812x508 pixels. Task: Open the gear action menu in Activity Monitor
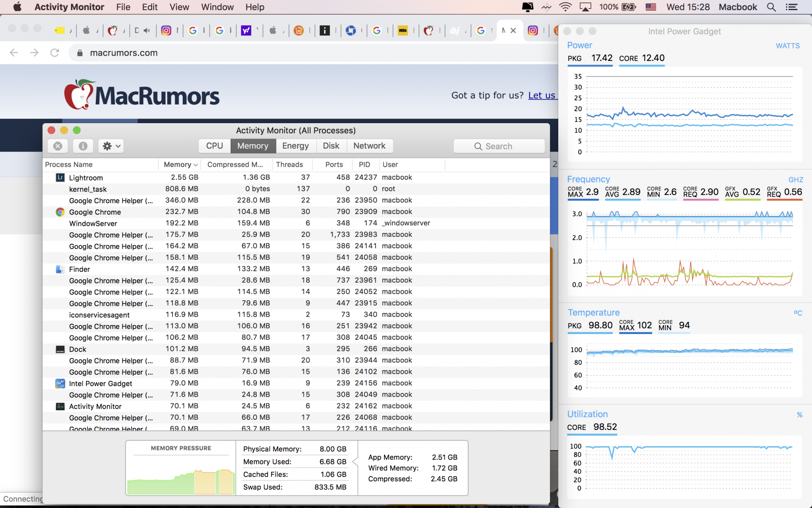click(111, 146)
